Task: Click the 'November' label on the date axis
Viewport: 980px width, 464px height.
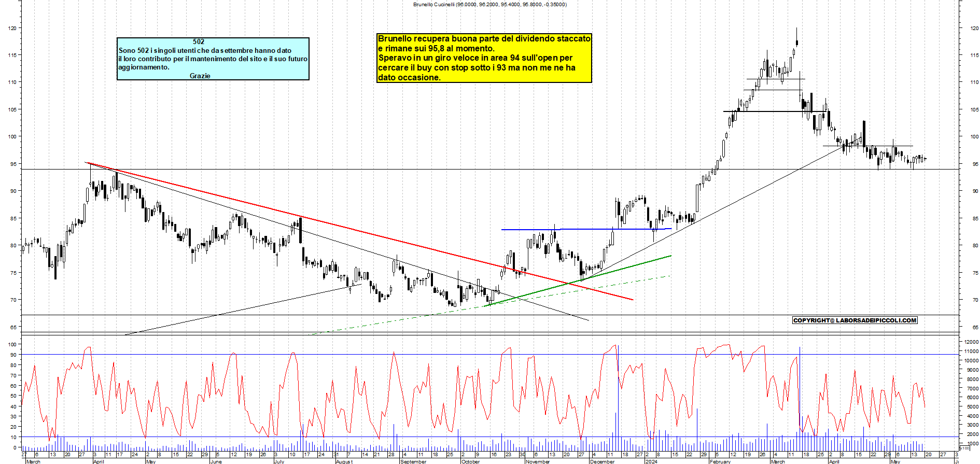Action: click(x=538, y=461)
